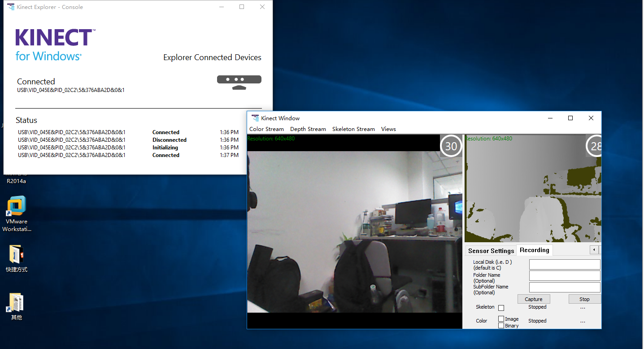Screen dimensions: 644x349
Task: Click the Kinect Window title bar icon
Action: 255,118
